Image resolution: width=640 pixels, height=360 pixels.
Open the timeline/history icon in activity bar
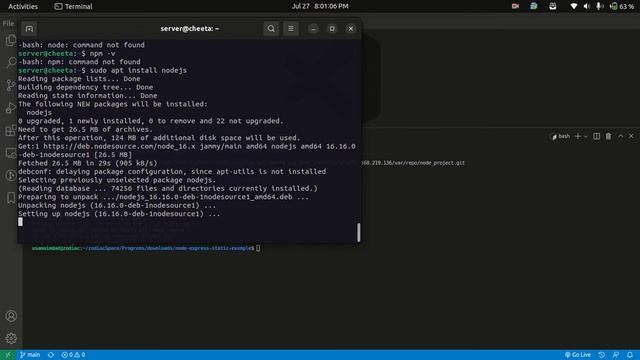(11, 176)
